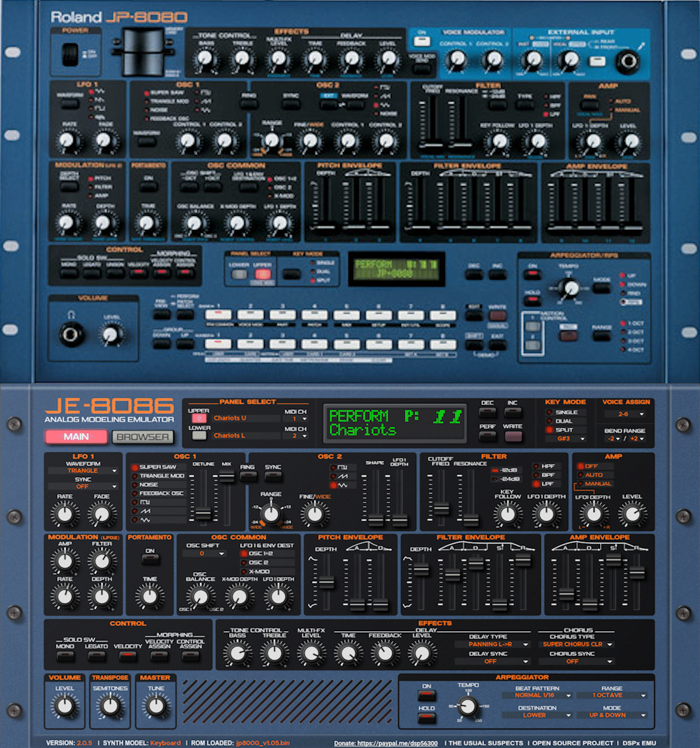Click the Master Tune knob

(156, 705)
